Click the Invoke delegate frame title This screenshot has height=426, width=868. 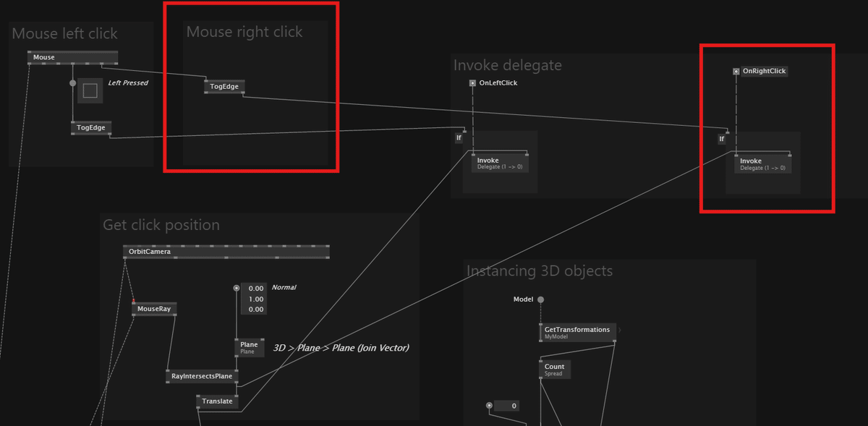point(508,65)
